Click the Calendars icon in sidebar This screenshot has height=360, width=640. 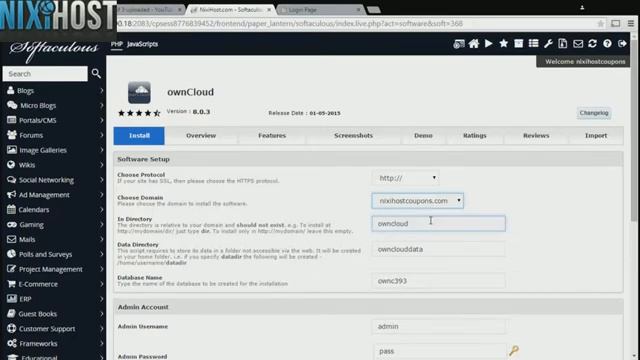pyautogui.click(x=11, y=209)
